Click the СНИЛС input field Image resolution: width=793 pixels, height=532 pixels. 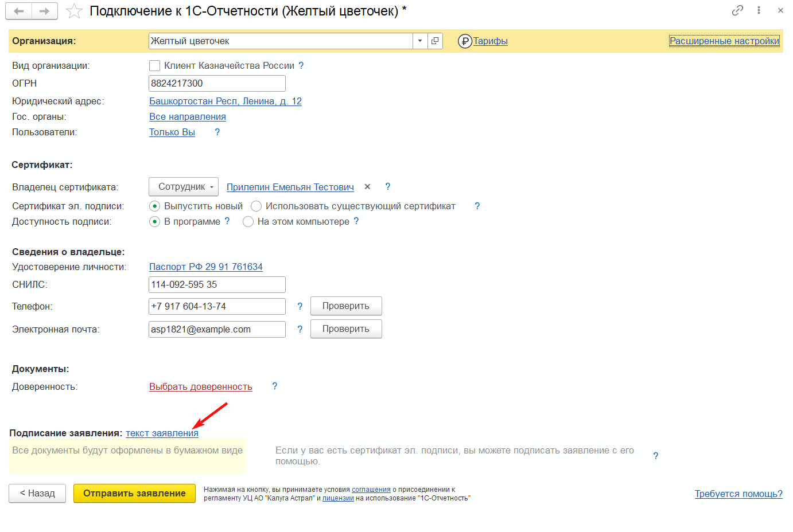pyautogui.click(x=217, y=284)
